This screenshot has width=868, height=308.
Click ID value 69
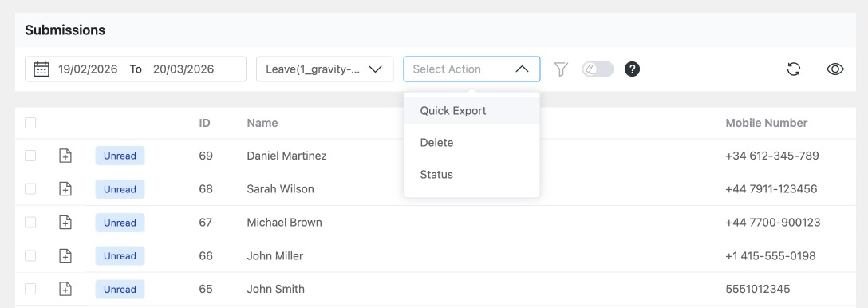(x=206, y=156)
